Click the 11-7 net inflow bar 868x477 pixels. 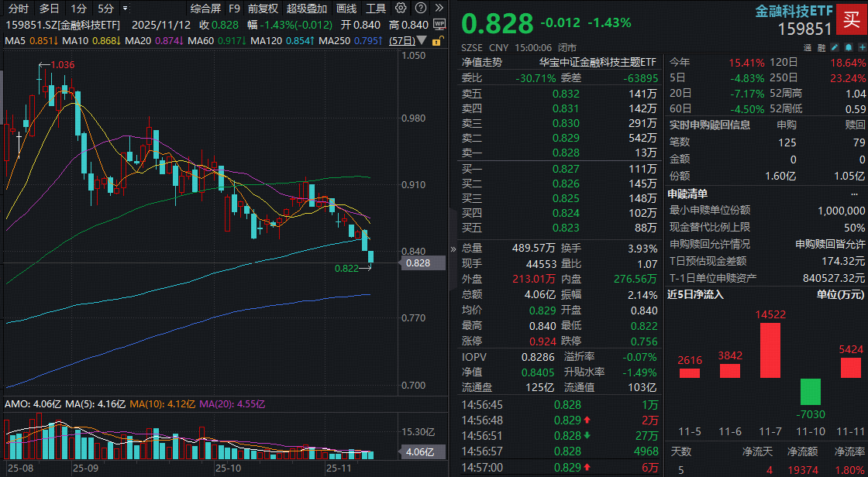point(770,350)
